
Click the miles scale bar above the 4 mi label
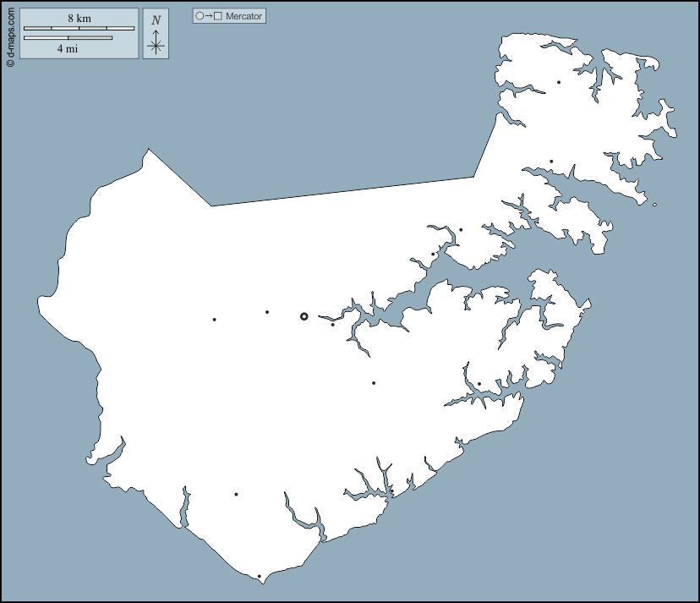point(68,38)
